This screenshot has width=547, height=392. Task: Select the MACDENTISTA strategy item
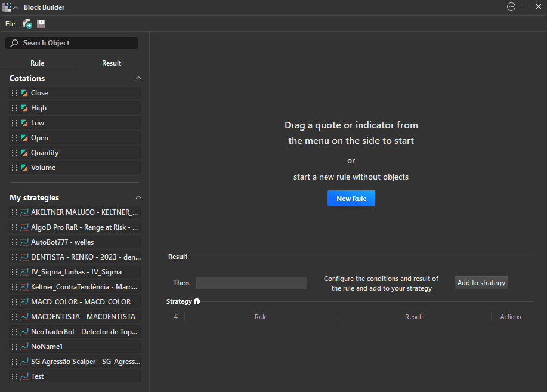point(82,317)
